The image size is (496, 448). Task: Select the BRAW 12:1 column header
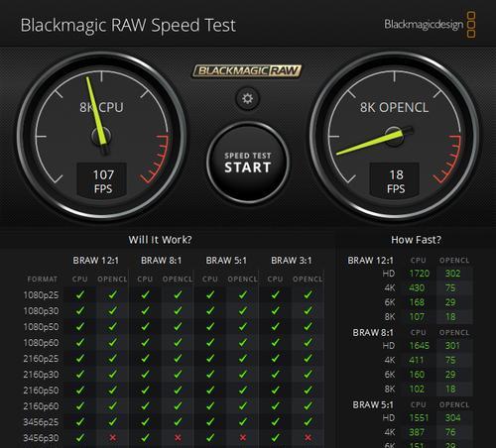tap(96, 261)
